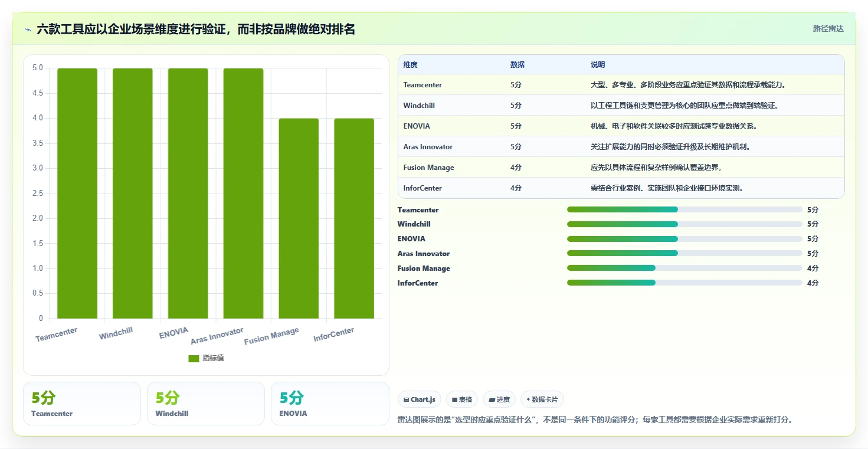Click the 表格 chip
The width and height of the screenshot is (868, 449).
[x=462, y=399]
